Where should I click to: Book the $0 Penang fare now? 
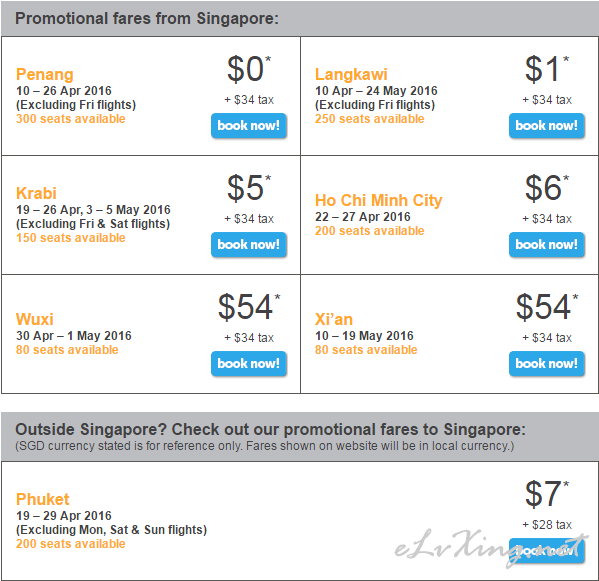pyautogui.click(x=249, y=126)
